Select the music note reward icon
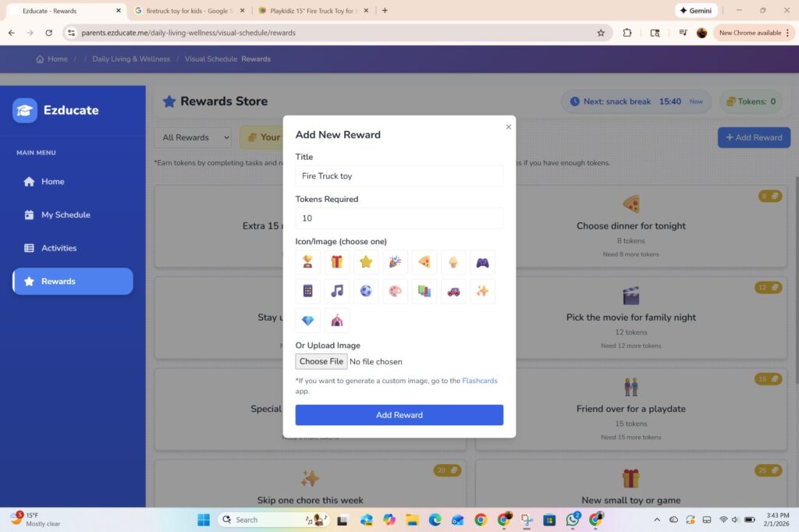This screenshot has height=532, width=799. click(336, 291)
